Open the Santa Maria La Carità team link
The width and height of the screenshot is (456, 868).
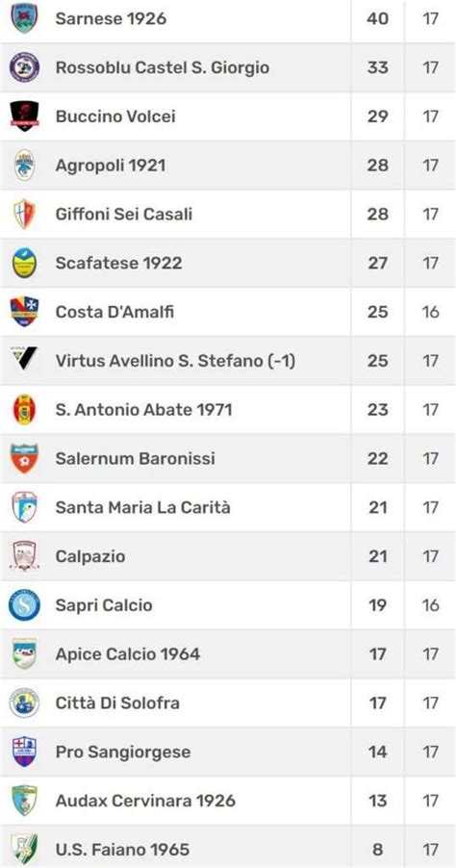click(142, 508)
